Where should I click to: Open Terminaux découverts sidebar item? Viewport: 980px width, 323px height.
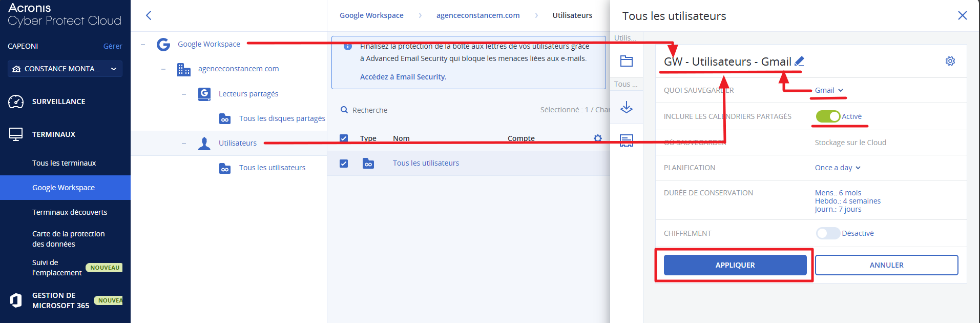click(70, 212)
